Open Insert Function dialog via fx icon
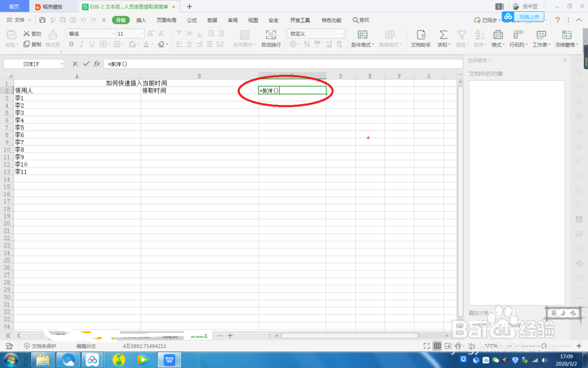Image resolution: width=588 pixels, height=368 pixels. 97,64
